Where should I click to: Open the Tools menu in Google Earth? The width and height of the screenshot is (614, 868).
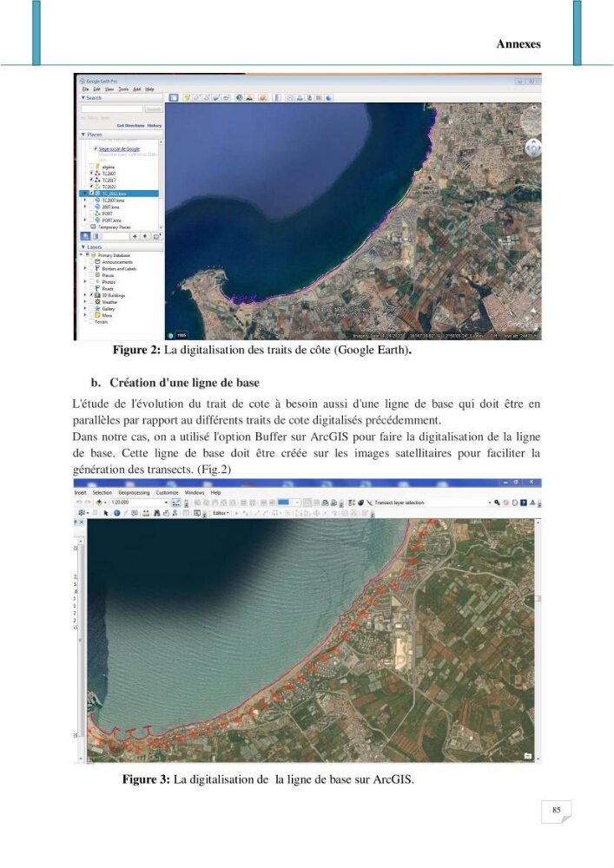123,89
